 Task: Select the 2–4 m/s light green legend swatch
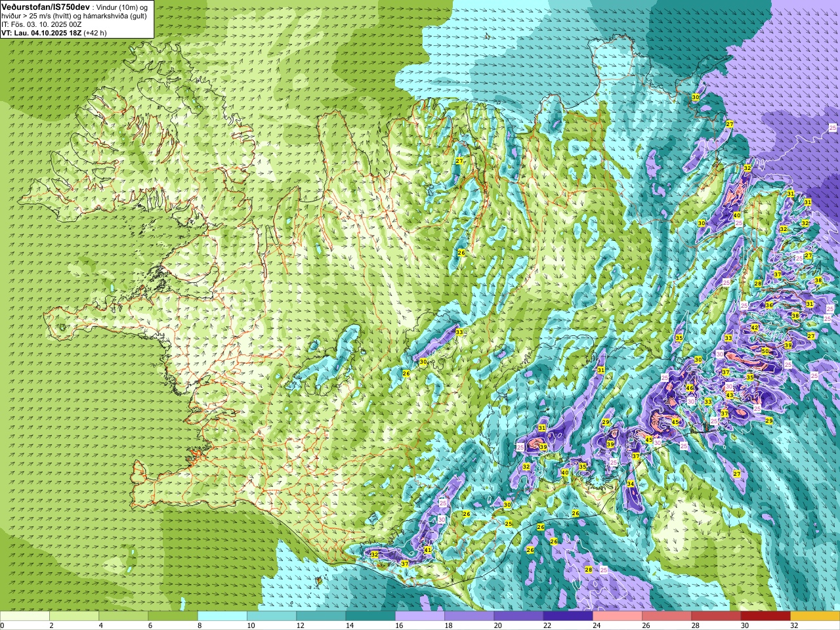(74, 616)
